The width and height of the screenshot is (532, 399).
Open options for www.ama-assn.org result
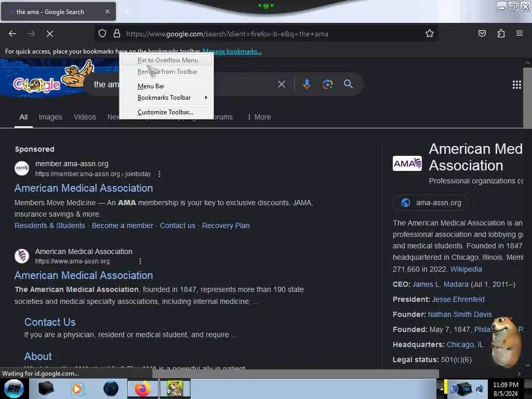pyautogui.click(x=140, y=261)
